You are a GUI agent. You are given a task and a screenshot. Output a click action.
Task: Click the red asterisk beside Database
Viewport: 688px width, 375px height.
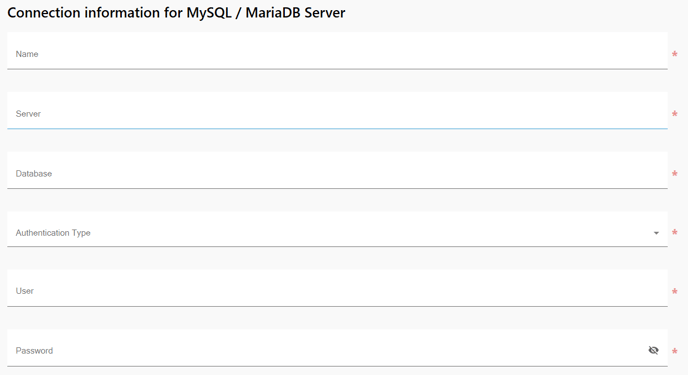(674, 174)
